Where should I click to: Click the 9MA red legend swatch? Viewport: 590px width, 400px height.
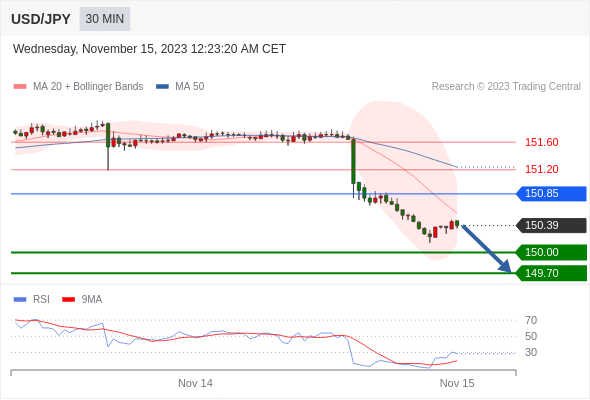point(68,300)
